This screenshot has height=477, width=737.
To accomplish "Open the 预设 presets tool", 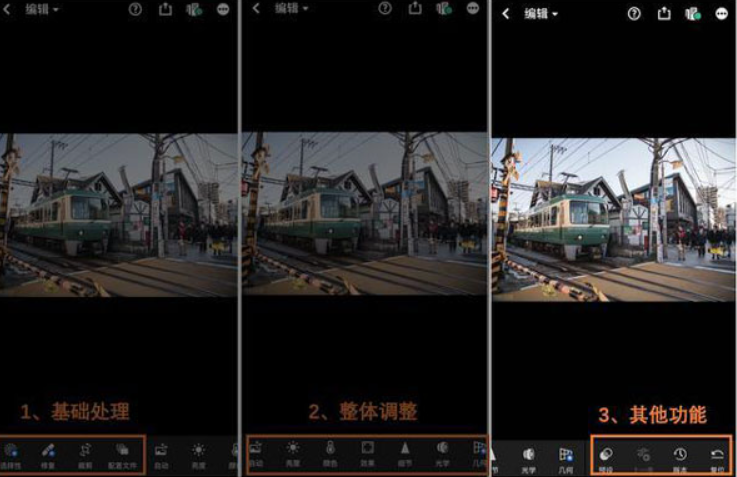I will tap(606, 460).
